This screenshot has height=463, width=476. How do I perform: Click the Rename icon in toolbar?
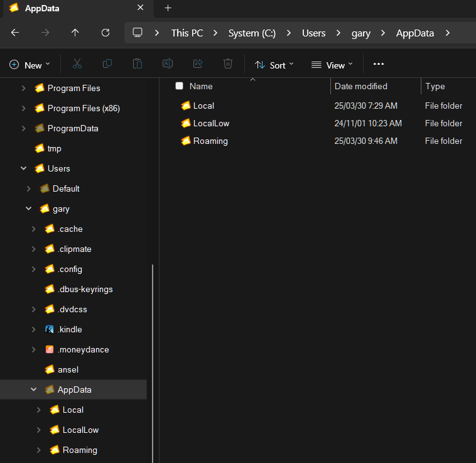168,64
